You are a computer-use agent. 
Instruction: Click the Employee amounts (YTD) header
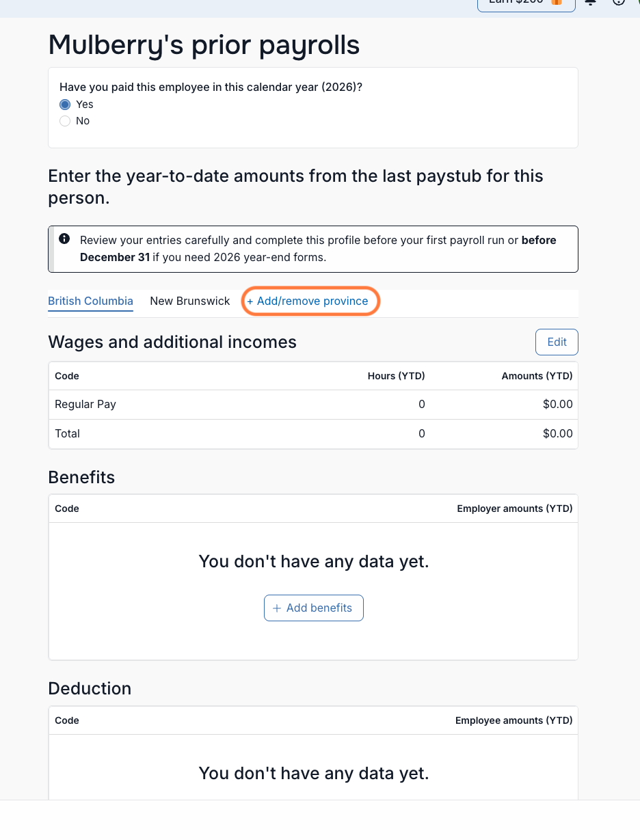pyautogui.click(x=514, y=720)
